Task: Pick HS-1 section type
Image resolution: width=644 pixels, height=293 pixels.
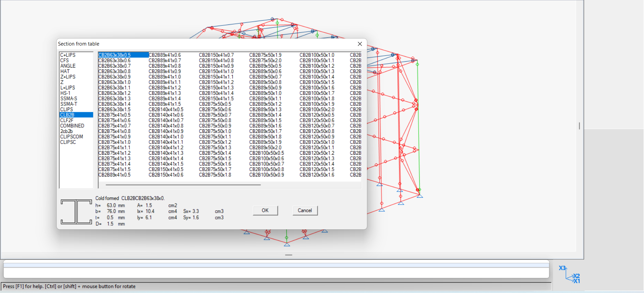Action: tap(65, 93)
